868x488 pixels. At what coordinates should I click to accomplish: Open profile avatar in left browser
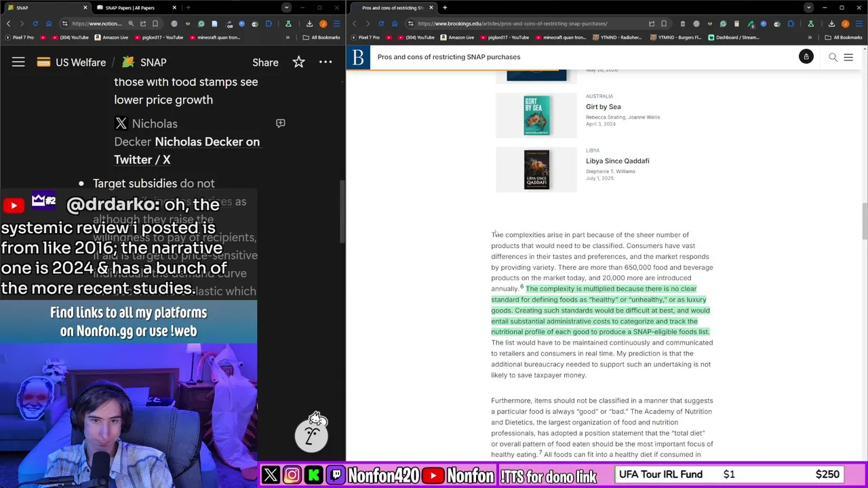click(323, 24)
